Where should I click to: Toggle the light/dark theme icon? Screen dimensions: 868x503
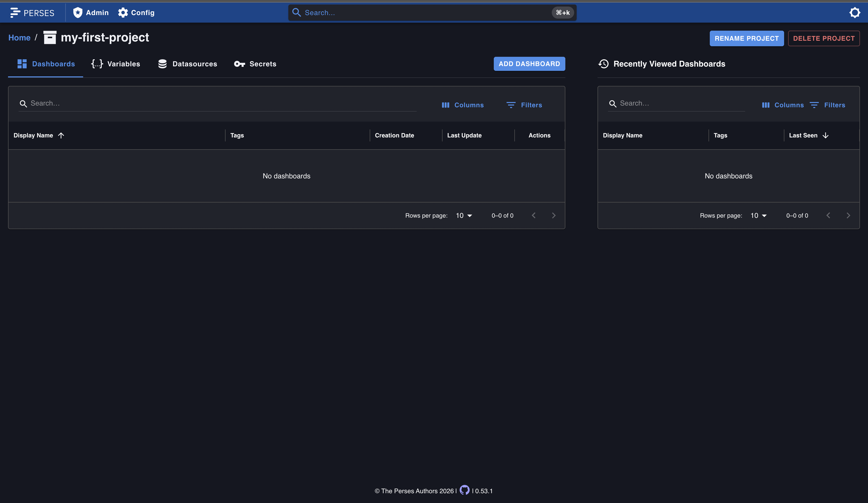855,13
